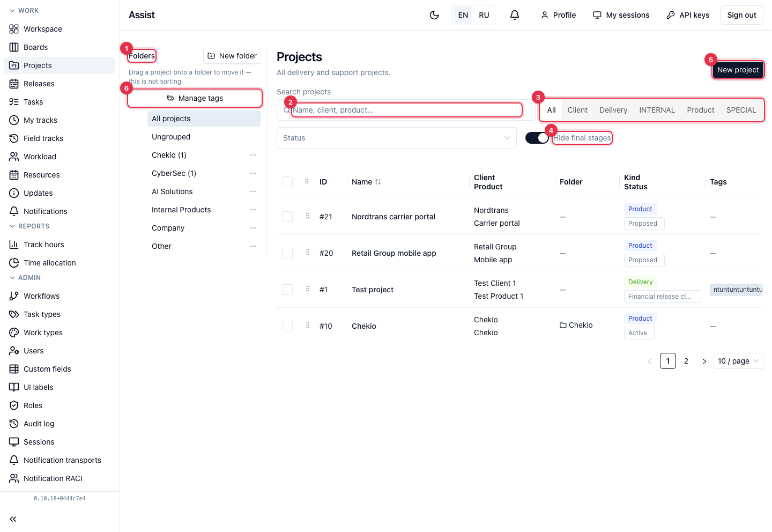Click the Work types palette icon
This screenshot has width=772, height=532.
[x=14, y=332]
